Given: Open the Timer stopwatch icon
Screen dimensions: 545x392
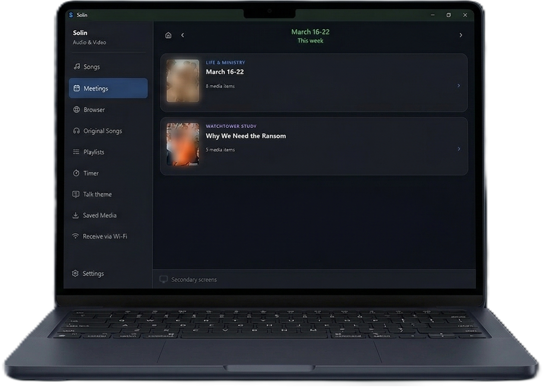Looking at the screenshot, I should click(x=76, y=173).
